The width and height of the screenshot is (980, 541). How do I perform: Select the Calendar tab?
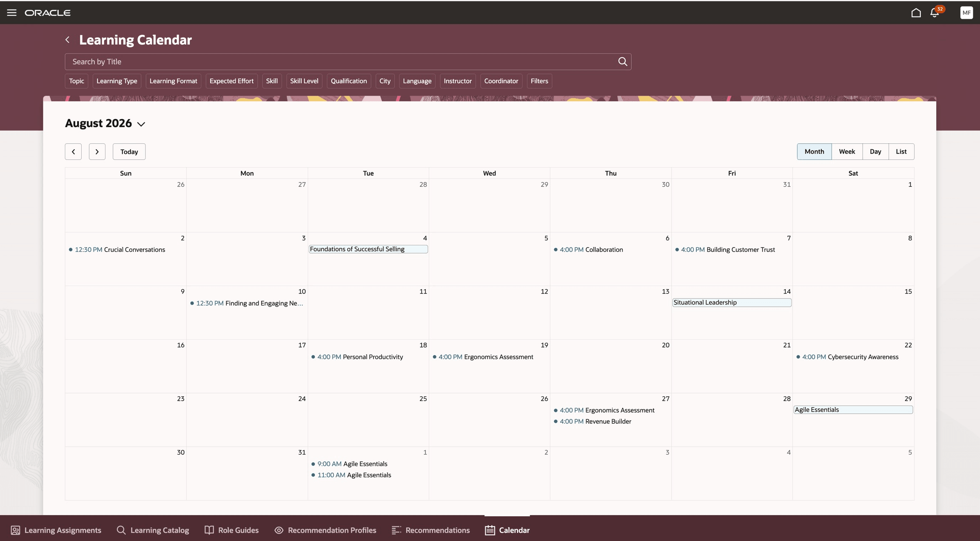(x=507, y=530)
